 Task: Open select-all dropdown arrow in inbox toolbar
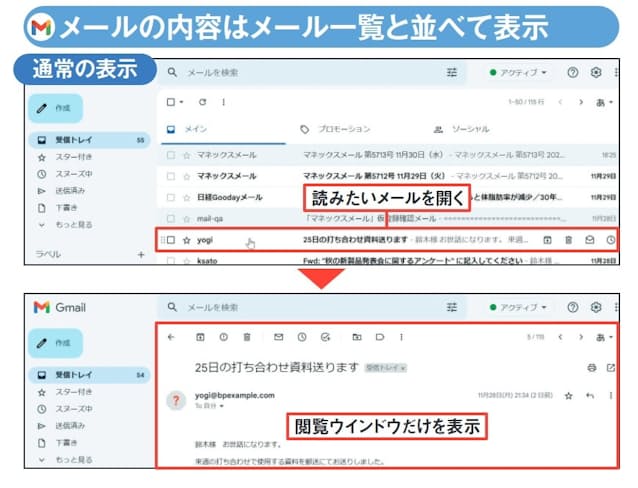point(181,102)
